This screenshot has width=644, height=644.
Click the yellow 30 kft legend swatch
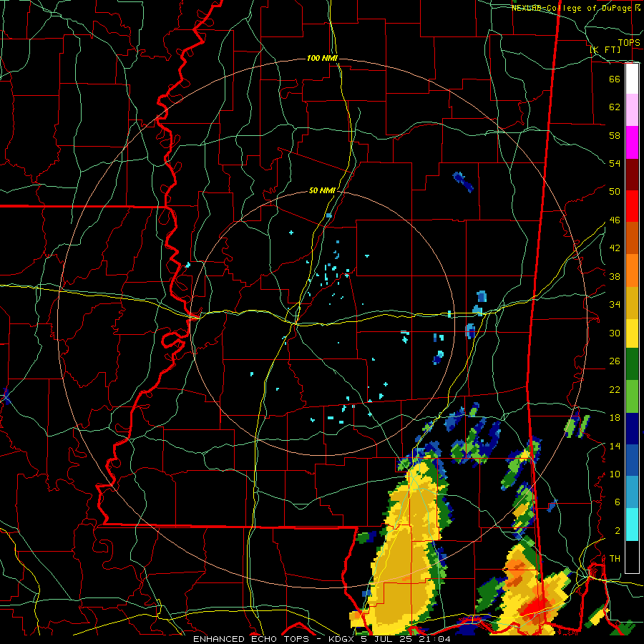click(x=632, y=333)
